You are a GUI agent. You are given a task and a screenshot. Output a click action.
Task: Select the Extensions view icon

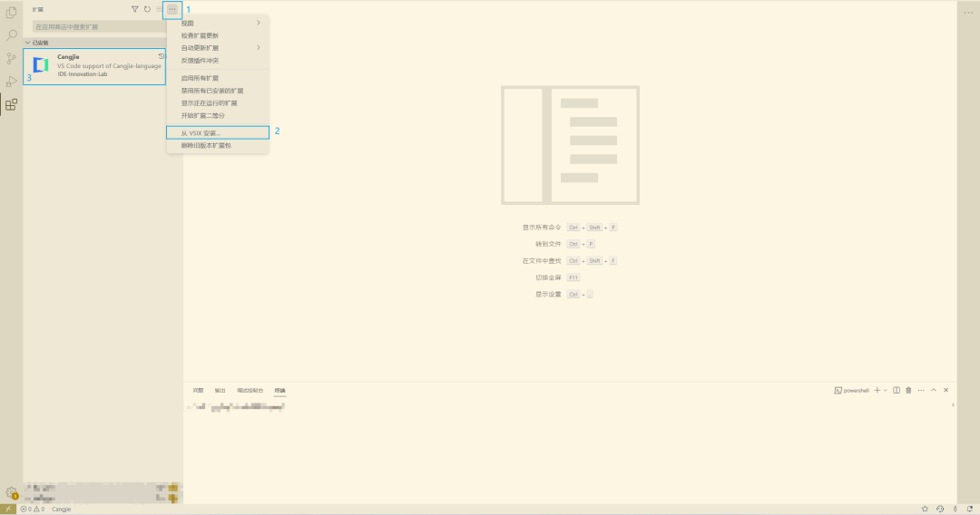pos(11,105)
